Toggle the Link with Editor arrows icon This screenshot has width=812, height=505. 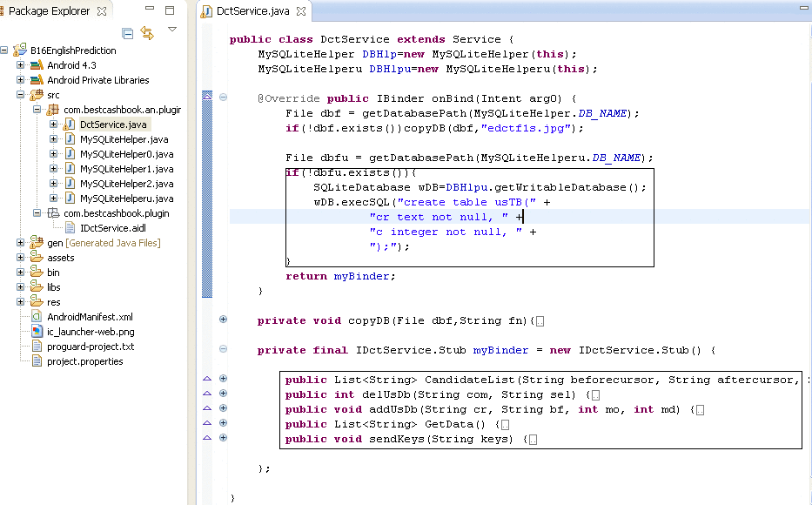(x=148, y=34)
